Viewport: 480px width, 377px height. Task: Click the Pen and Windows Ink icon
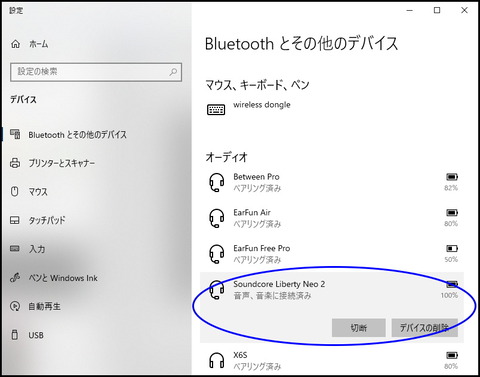coord(15,277)
